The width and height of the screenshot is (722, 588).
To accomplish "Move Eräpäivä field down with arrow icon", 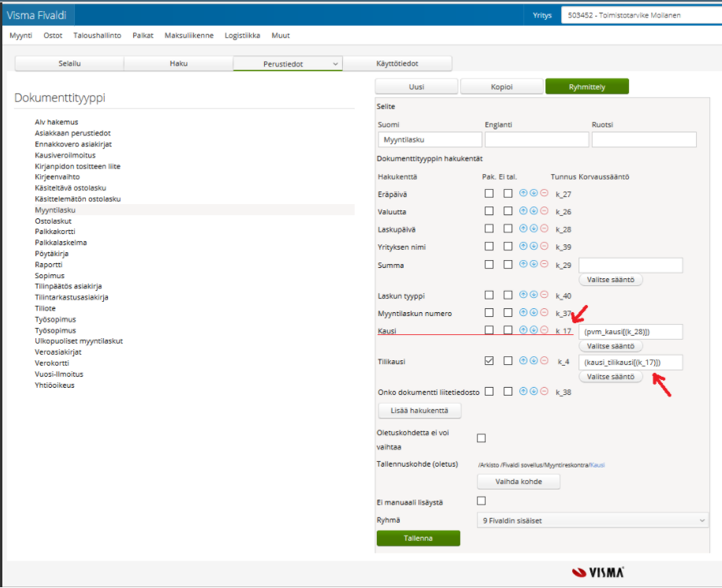I will point(534,193).
